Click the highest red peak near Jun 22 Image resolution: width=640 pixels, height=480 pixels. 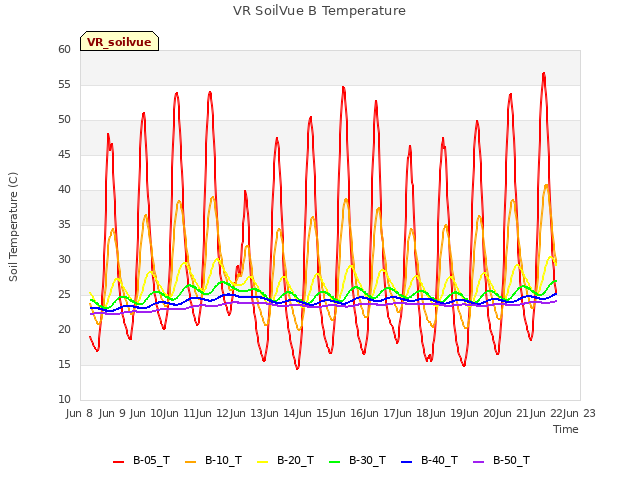coord(544,73)
